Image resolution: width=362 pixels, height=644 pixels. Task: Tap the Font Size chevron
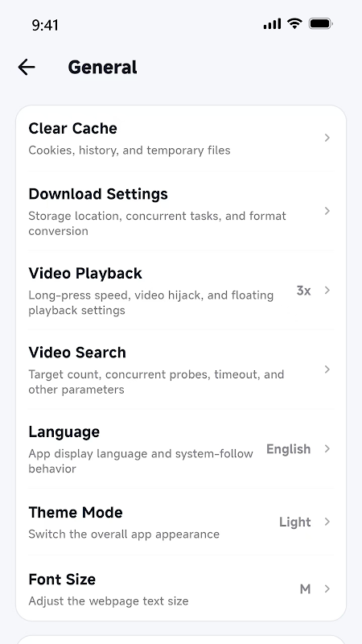coord(327,589)
